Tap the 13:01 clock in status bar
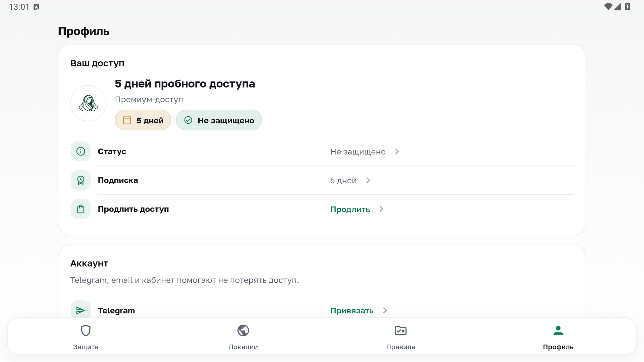 19,7
